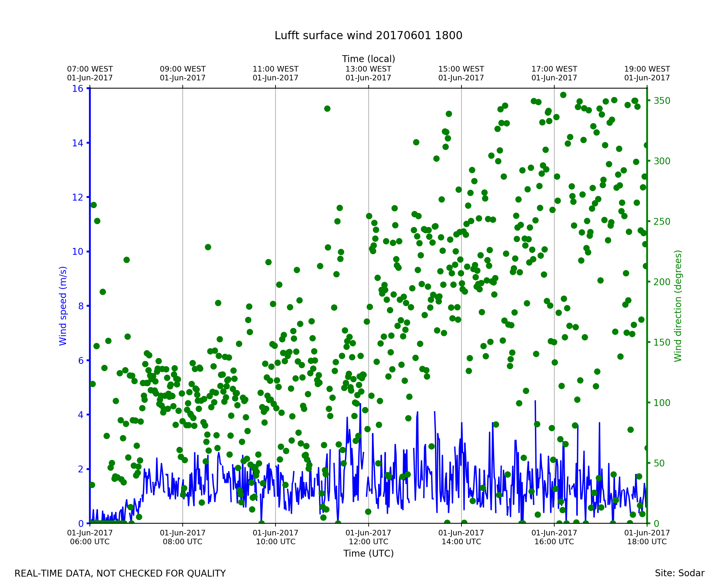719x588 pixels.
Task: Click the 'Wind direction (degrees)' axis label
Action: (678, 306)
